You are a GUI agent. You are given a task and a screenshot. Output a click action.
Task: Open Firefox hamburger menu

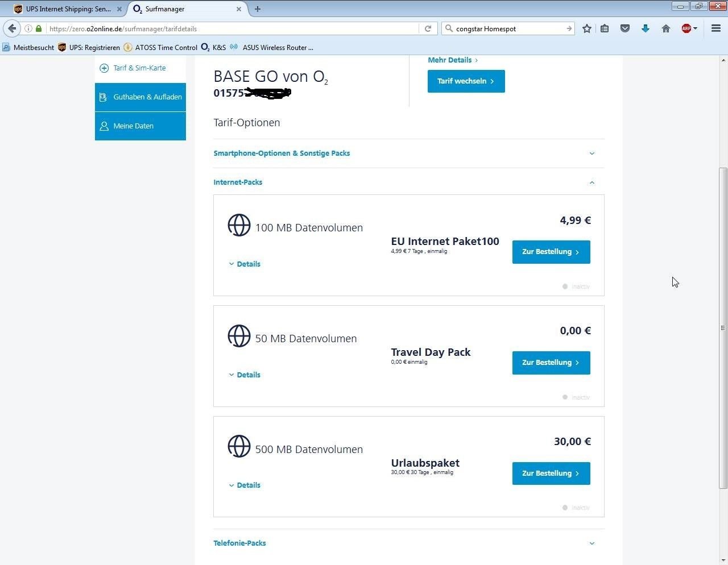(x=716, y=28)
